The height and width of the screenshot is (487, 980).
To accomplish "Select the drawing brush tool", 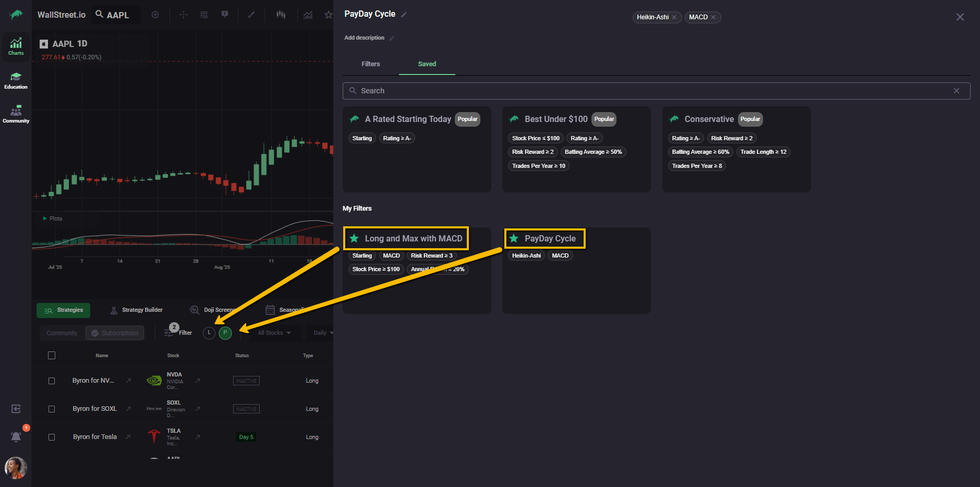I will [251, 15].
